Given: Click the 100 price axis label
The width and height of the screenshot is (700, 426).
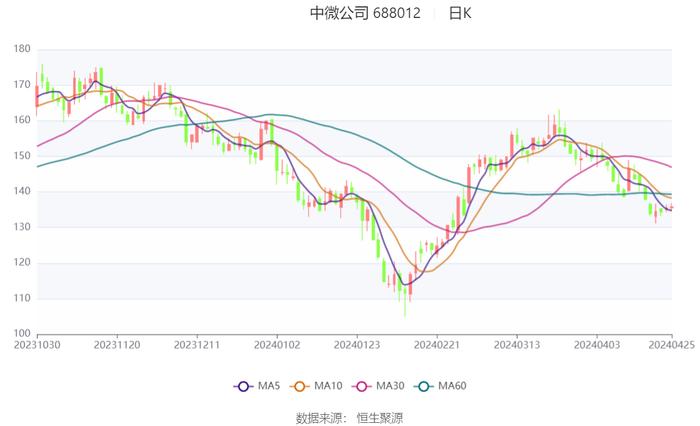Looking at the screenshot, I should pos(22,333).
